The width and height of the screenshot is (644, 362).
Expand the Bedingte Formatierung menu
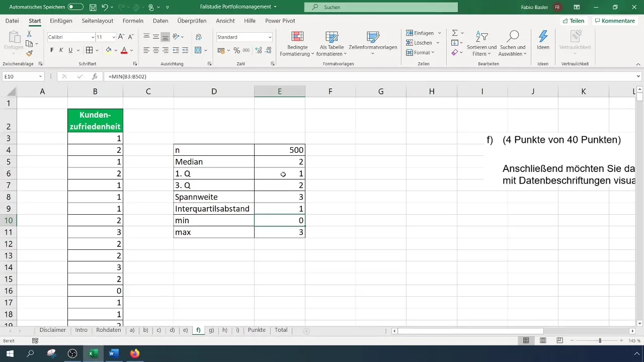click(297, 44)
